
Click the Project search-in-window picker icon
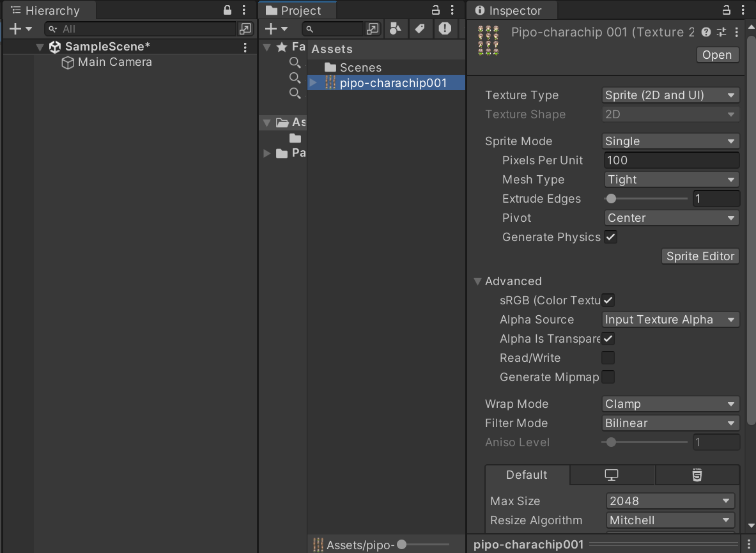373,29
